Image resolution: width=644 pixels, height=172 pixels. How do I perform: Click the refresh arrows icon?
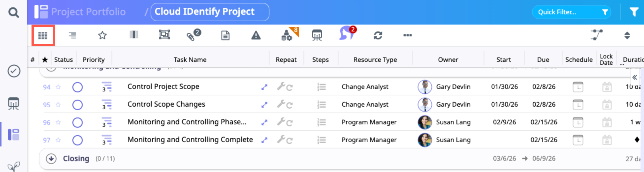[x=378, y=35]
